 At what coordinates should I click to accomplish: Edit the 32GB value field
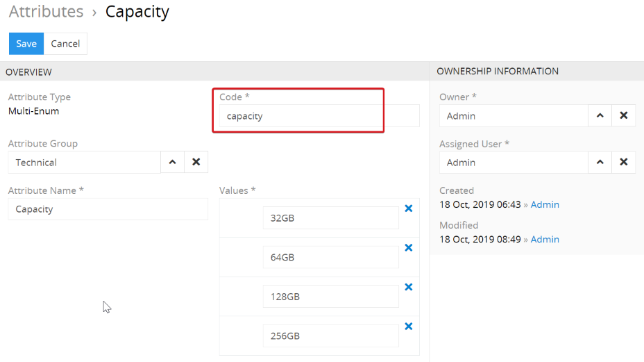point(330,217)
